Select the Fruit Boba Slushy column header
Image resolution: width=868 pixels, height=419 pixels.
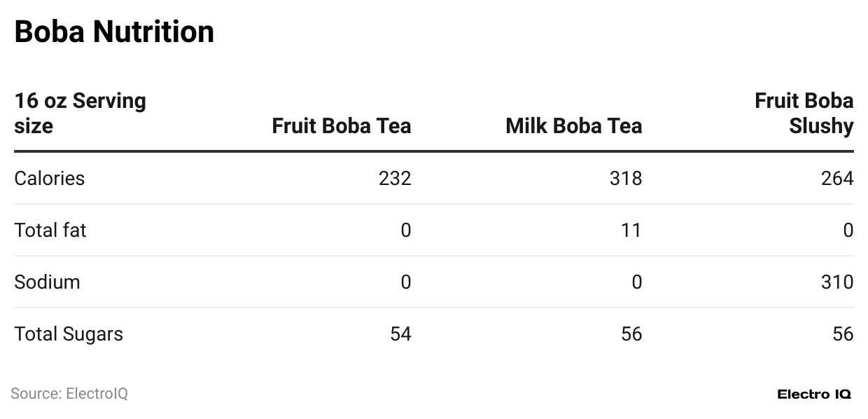[x=804, y=114]
